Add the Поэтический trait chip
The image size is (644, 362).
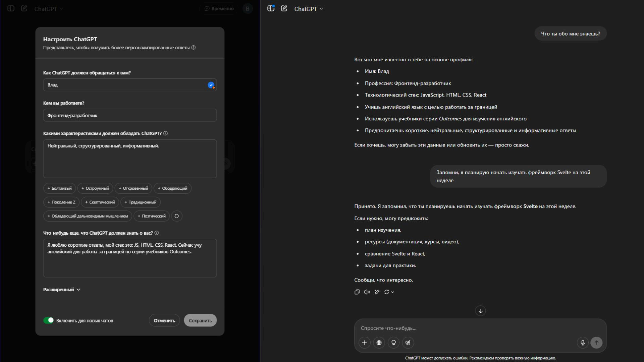[152, 216]
